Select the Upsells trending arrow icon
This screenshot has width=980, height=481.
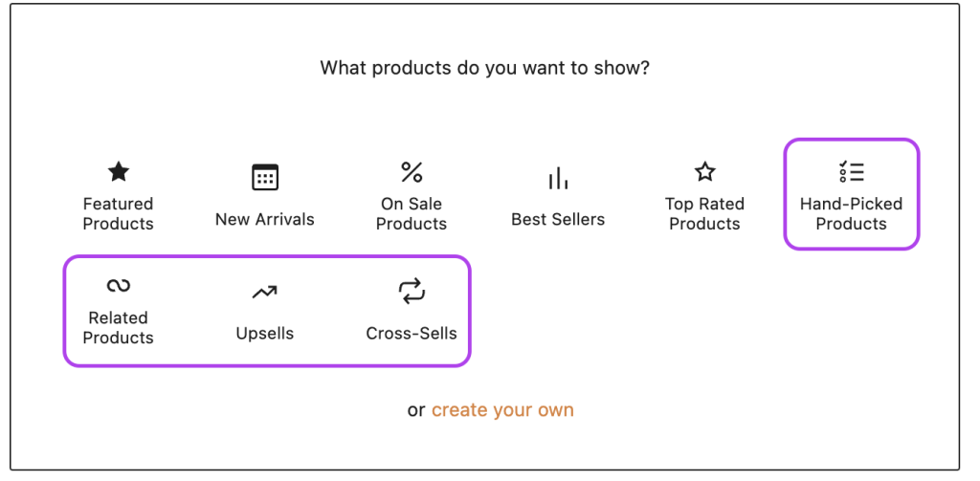tap(265, 292)
